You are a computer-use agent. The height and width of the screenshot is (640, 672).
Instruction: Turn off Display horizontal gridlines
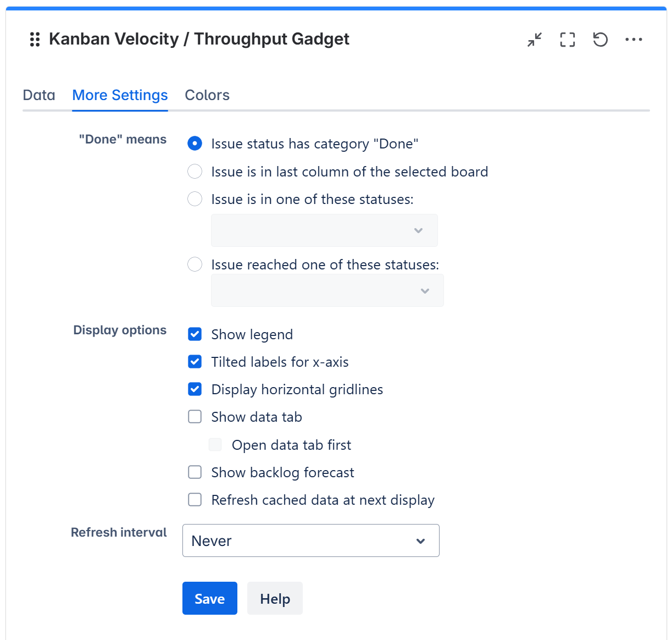coord(195,389)
